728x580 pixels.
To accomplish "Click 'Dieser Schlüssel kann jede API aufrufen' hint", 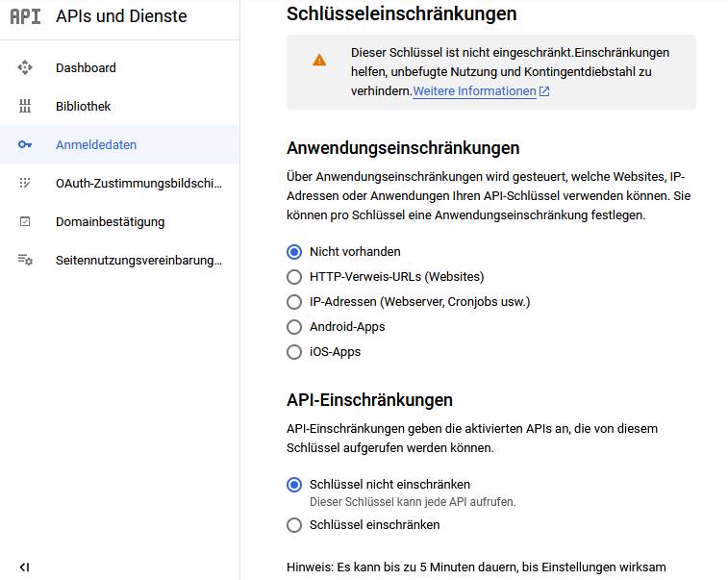I will click(413, 502).
